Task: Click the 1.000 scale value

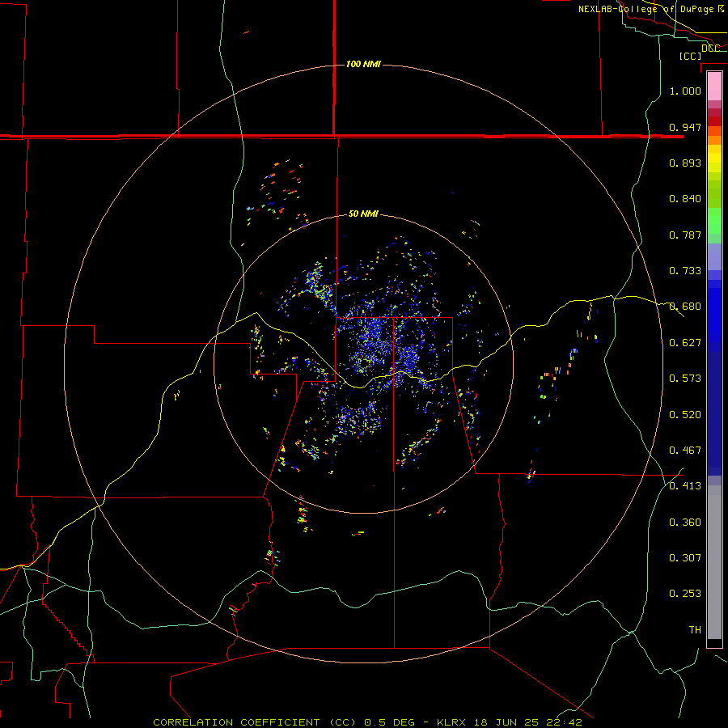Action: tap(685, 91)
